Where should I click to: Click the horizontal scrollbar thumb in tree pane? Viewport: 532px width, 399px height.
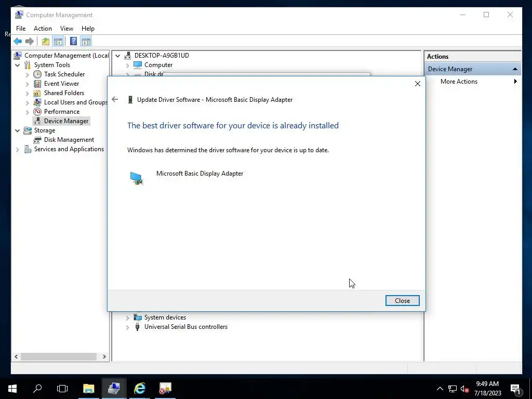59,356
